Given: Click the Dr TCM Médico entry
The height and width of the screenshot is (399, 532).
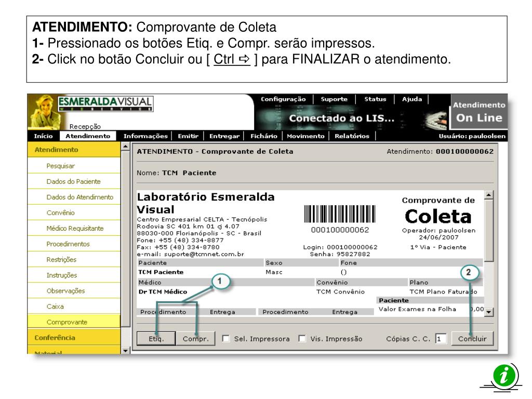Looking at the screenshot, I should coord(163,292).
